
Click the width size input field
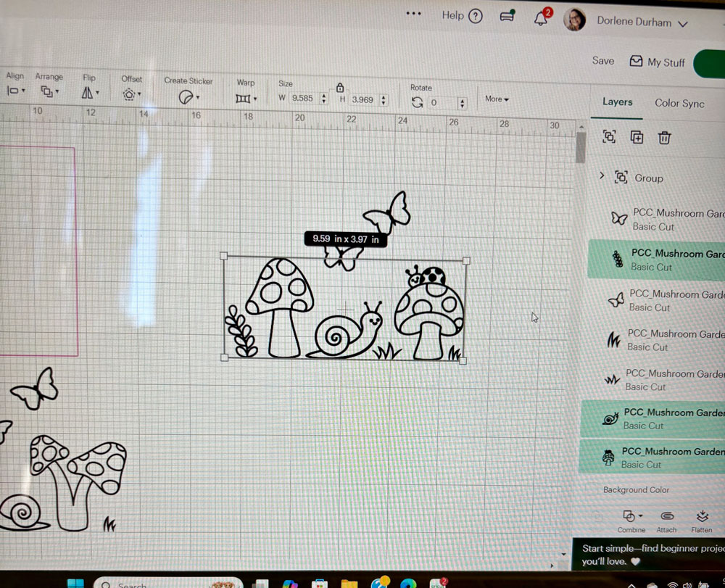(303, 99)
